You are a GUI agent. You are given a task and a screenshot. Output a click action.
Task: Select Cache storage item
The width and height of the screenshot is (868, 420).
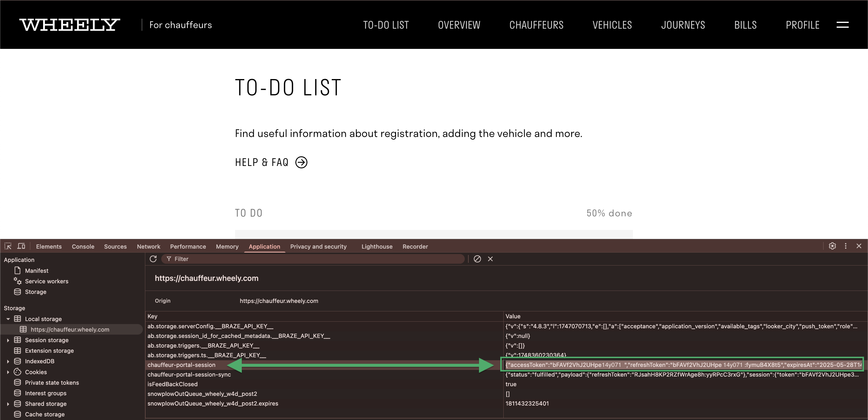coord(45,414)
